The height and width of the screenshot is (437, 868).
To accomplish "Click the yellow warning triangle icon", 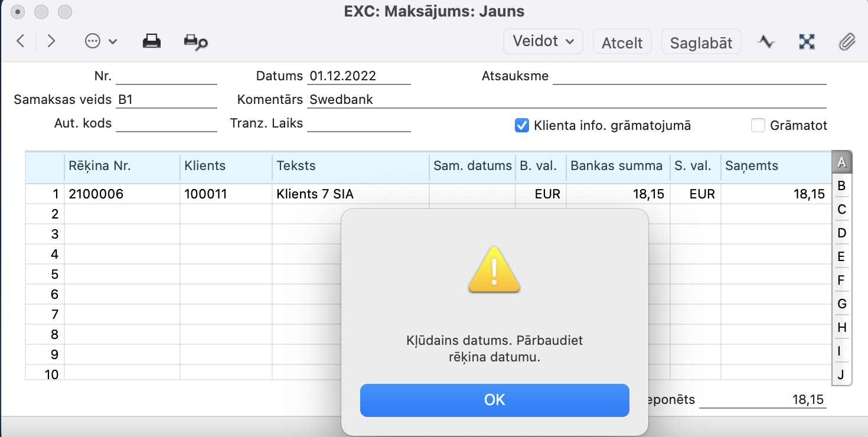I will 494,270.
